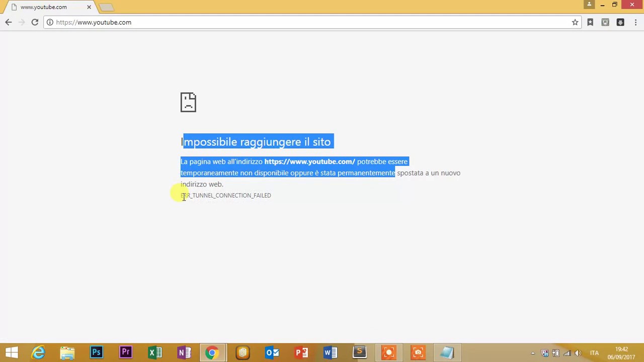Open the Sublime Text taskbar icon

359,352
